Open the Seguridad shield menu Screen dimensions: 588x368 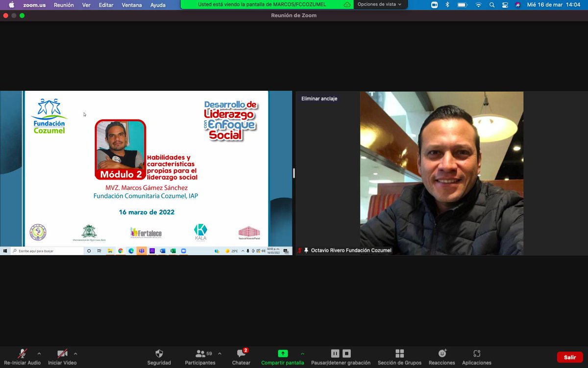pos(159,357)
